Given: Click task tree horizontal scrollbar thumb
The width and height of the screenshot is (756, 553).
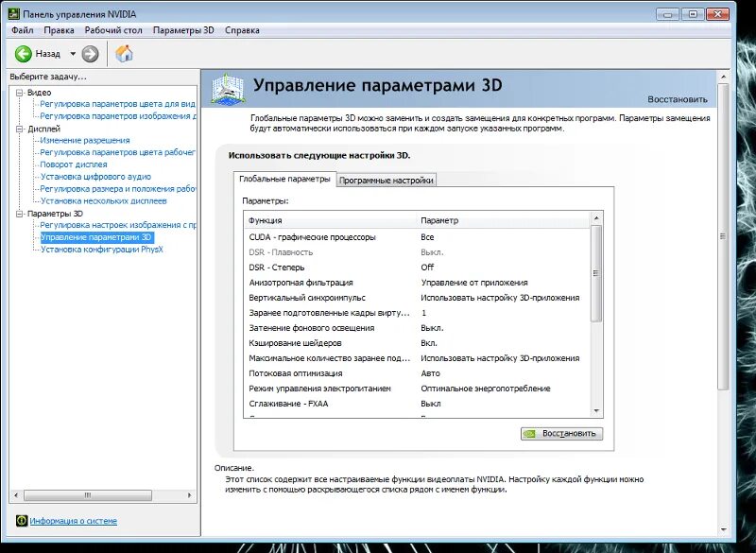Looking at the screenshot, I should [x=88, y=495].
